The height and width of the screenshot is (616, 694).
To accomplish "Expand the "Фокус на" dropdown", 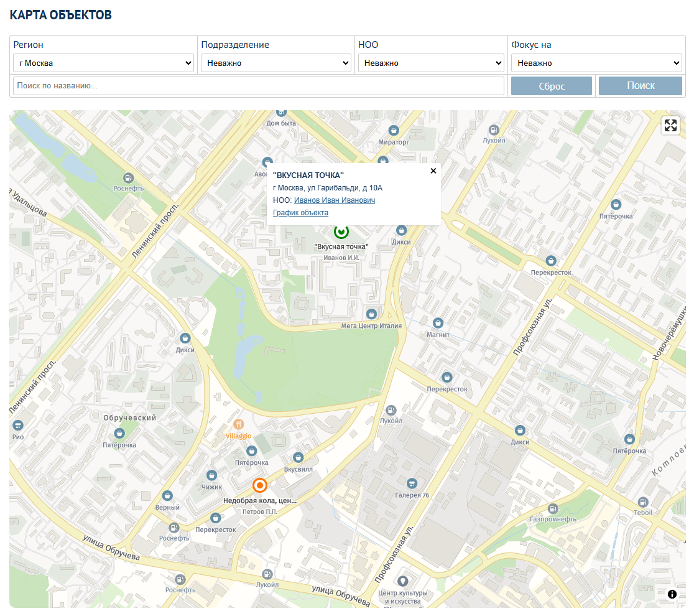I will pyautogui.click(x=596, y=63).
